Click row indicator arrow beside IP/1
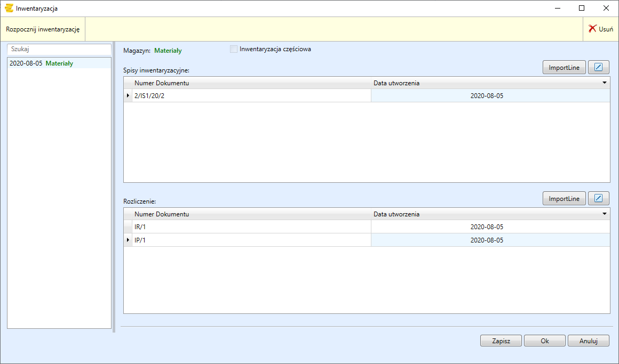 tap(128, 240)
